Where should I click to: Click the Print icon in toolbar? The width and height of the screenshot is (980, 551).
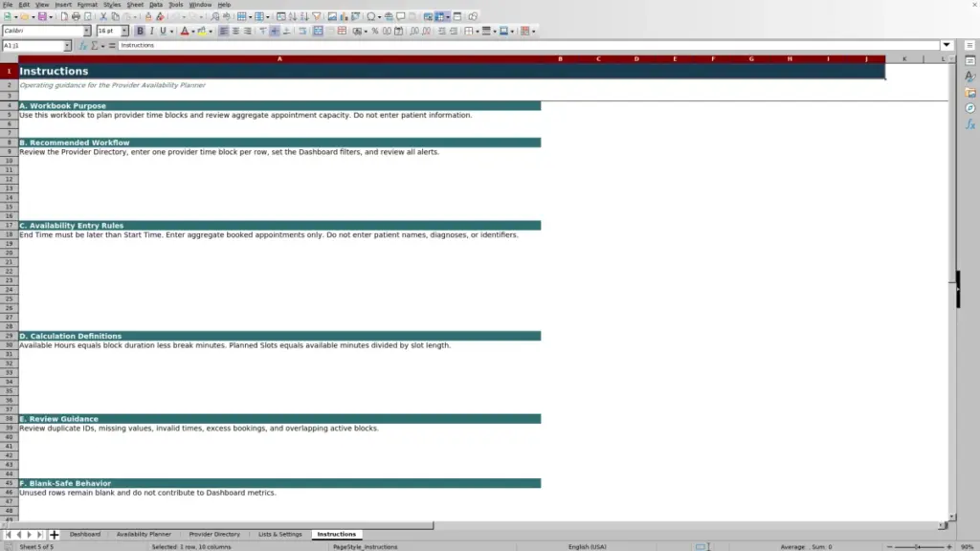tap(76, 17)
